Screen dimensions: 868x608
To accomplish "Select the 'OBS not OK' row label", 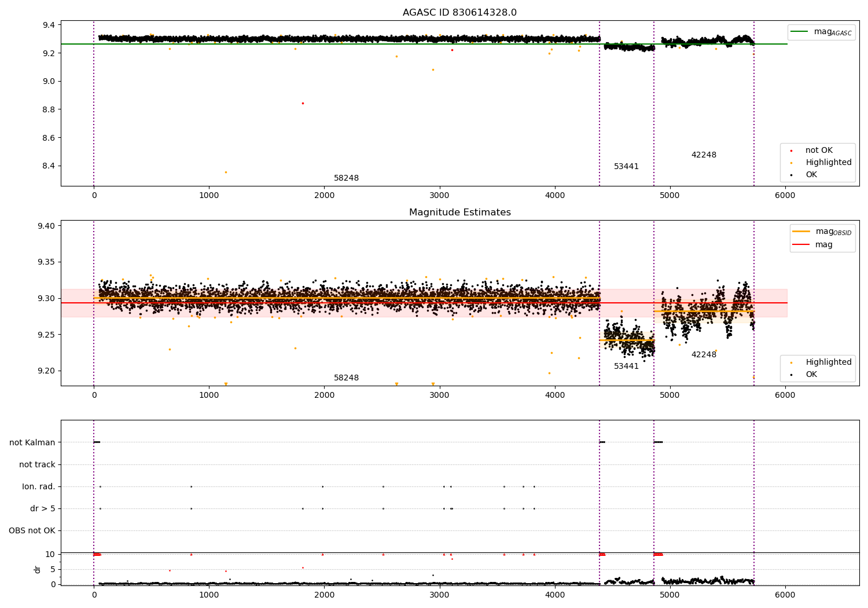I will point(32,531).
